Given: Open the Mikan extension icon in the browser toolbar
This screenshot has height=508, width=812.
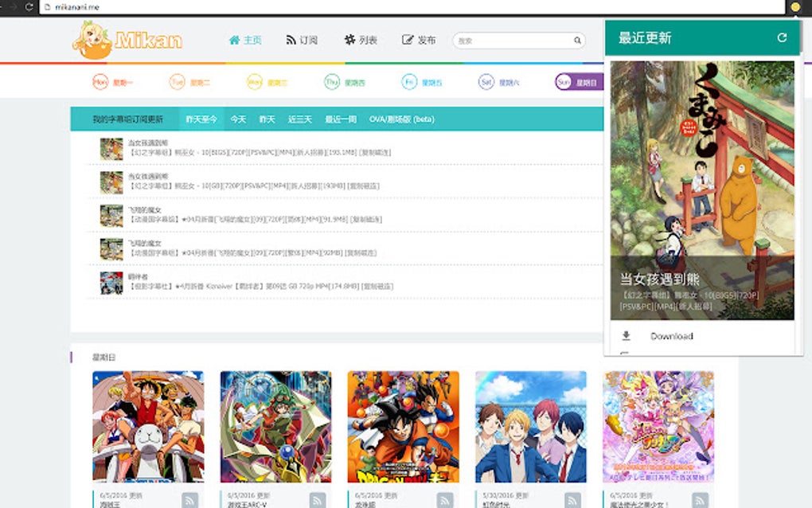Looking at the screenshot, I should click(794, 6).
